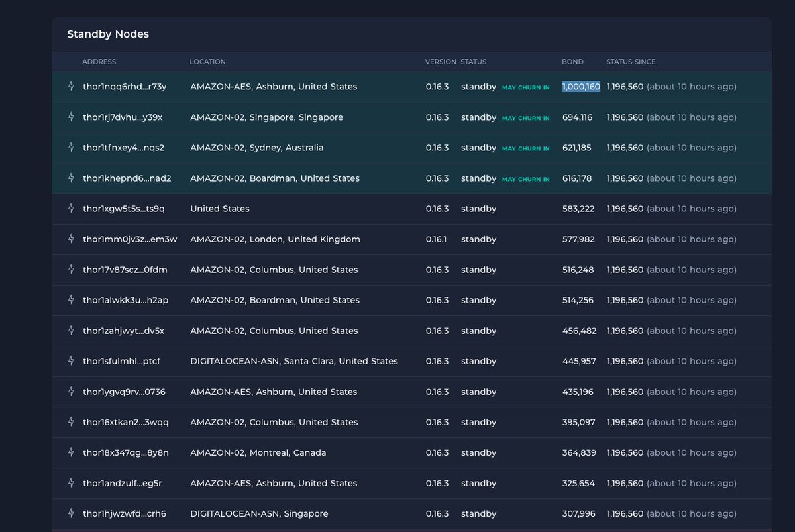This screenshot has height=532, width=795.
Task: Select address thor1alwkk3u...h2ap
Action: [125, 300]
